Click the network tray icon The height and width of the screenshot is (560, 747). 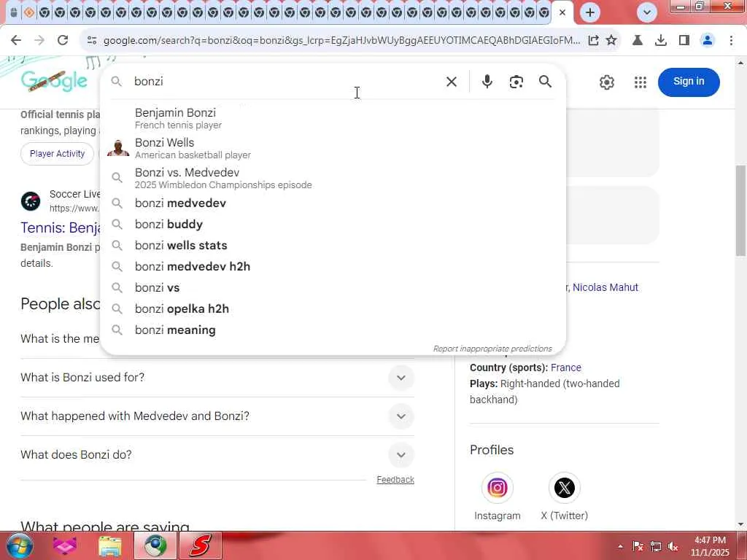click(656, 546)
